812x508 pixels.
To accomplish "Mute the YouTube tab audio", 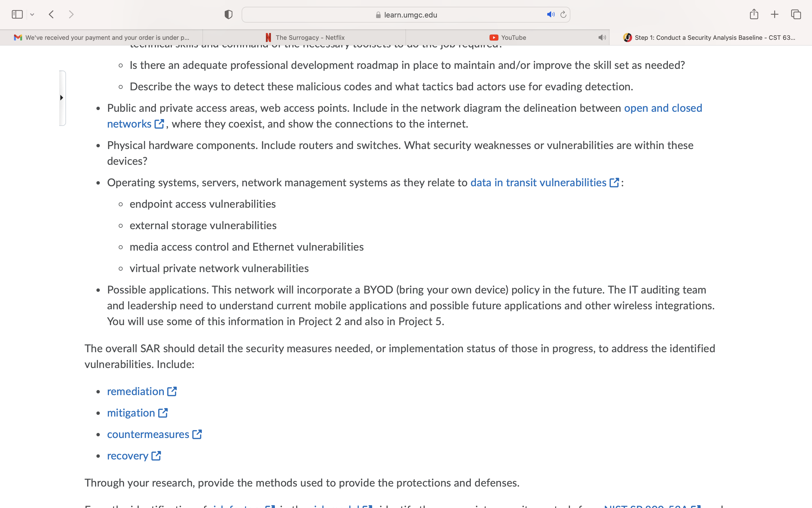I will pos(602,38).
